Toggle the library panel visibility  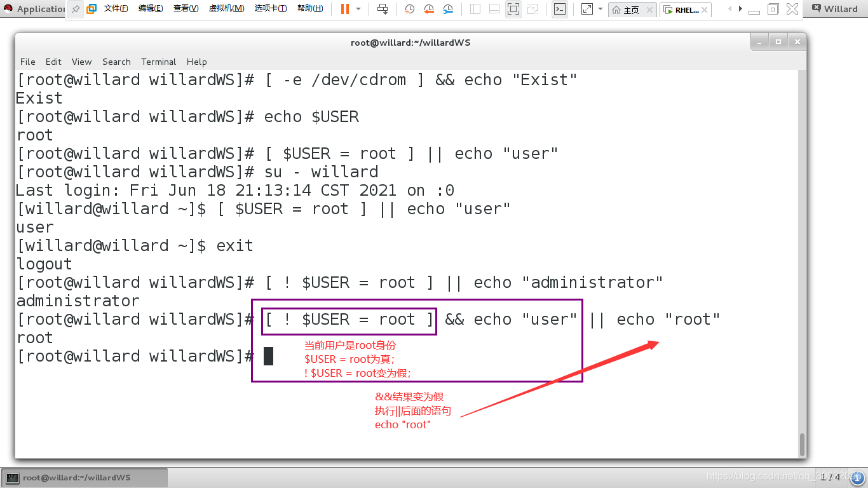coord(475,10)
